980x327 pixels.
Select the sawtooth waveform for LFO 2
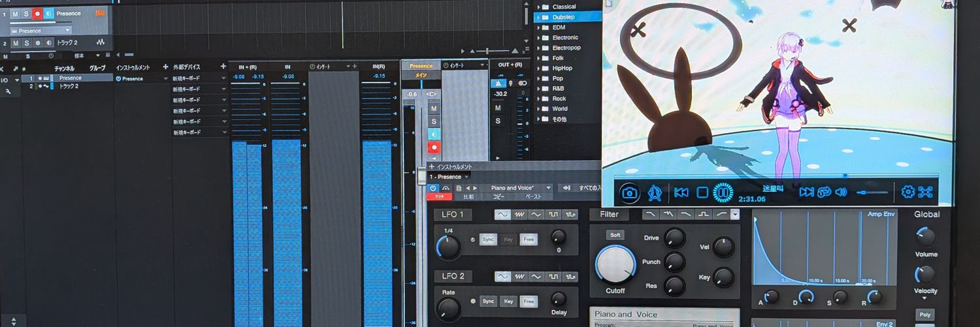520,276
